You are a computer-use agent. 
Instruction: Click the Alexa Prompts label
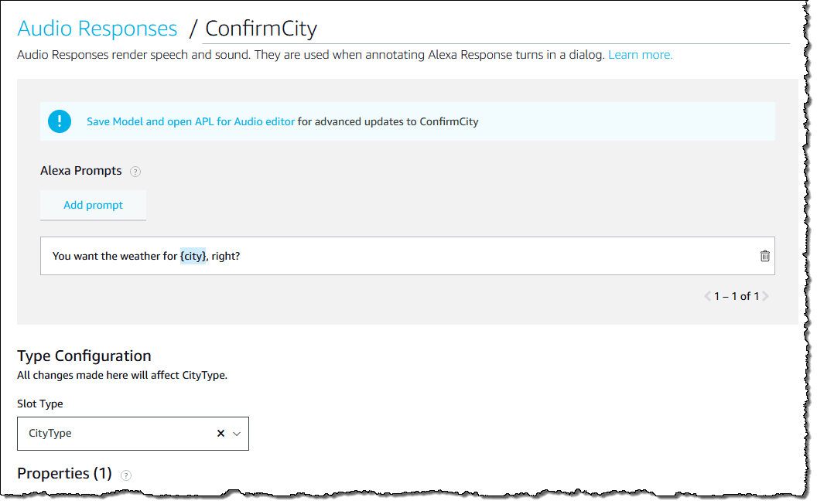80,170
